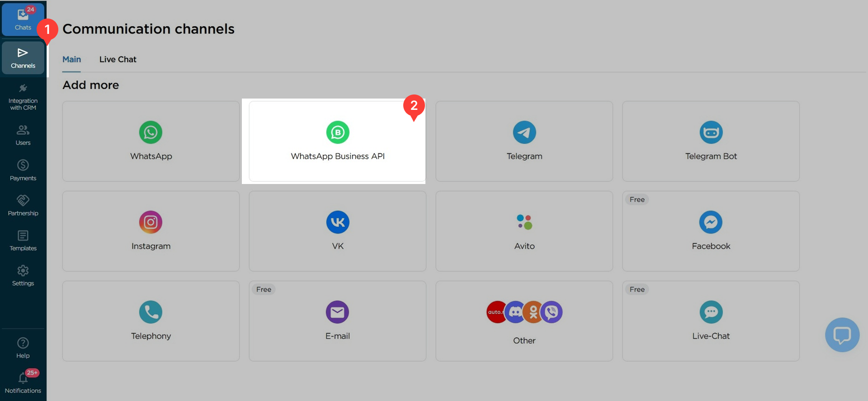The height and width of the screenshot is (401, 868).
Task: Switch to the Main tab
Action: pos(71,59)
